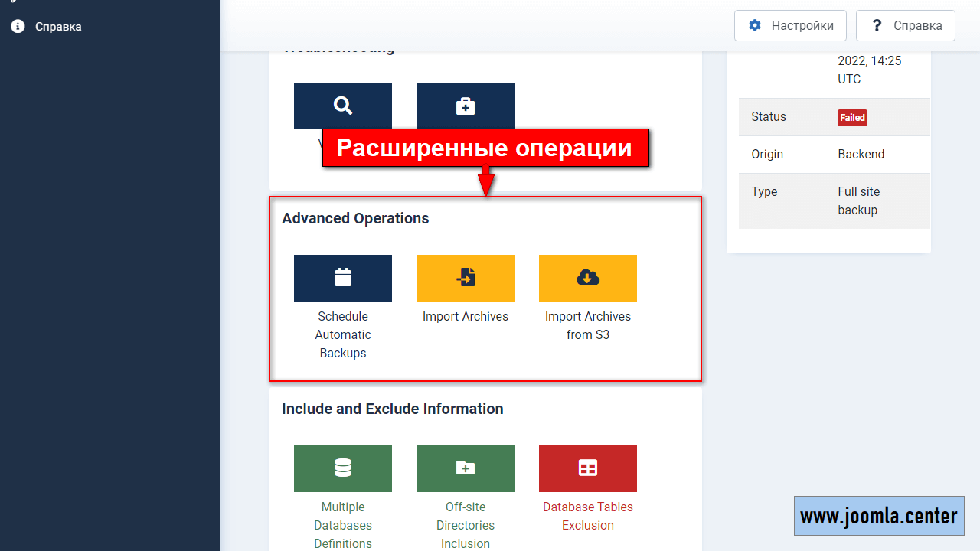Click the Import Archives from S3 label
Image resolution: width=980 pixels, height=551 pixels.
588,325
